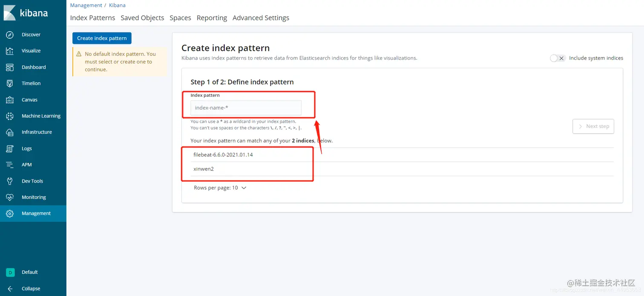Open Monitoring via heartbeat icon
Screen dimensions: 644x296
tap(10, 197)
